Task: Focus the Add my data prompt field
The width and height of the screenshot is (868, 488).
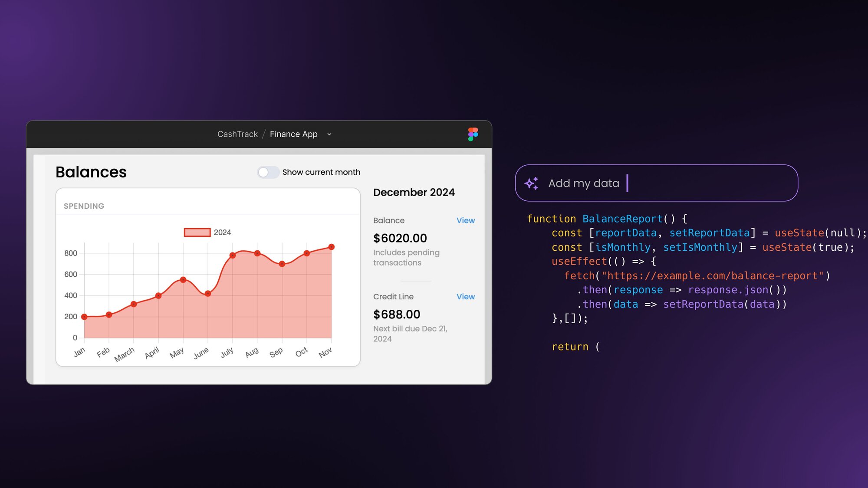Action: (656, 183)
